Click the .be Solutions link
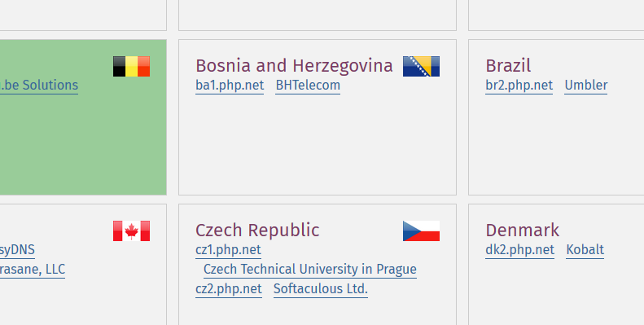 (38, 86)
